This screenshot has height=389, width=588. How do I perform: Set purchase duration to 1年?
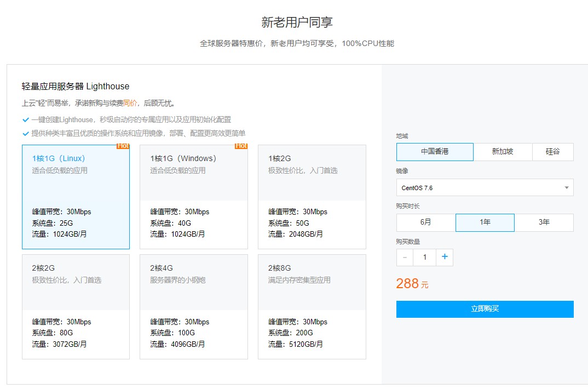(x=485, y=222)
